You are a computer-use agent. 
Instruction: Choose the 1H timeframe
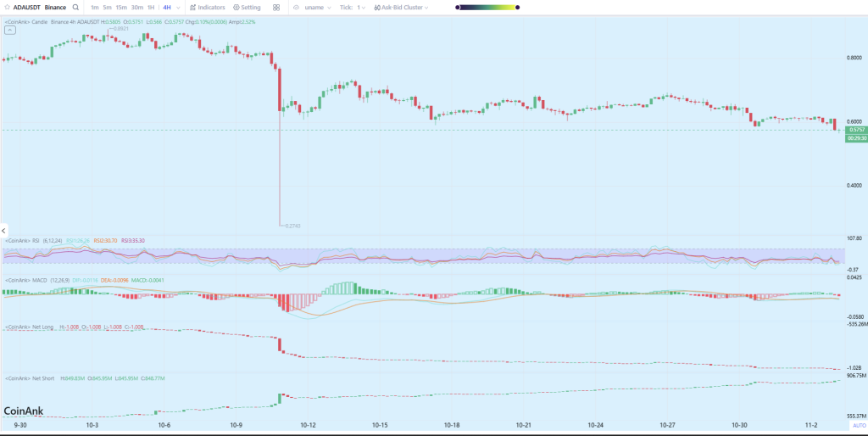[x=151, y=8]
